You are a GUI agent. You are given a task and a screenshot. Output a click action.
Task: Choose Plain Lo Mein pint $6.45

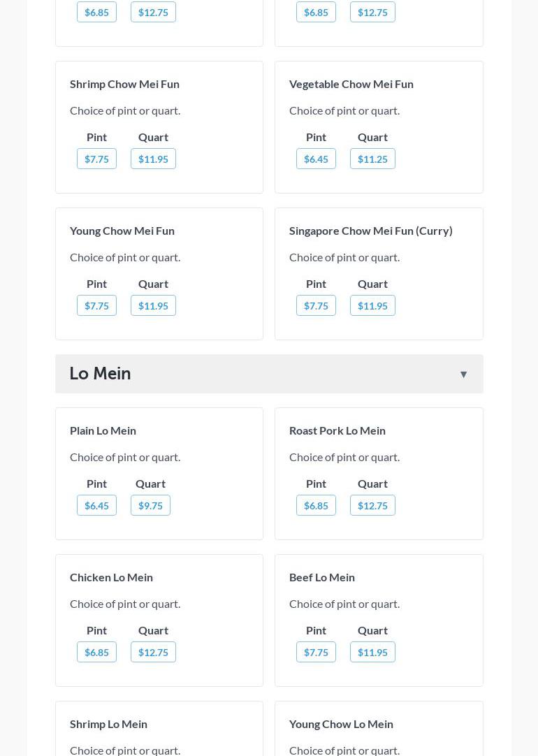96,506
